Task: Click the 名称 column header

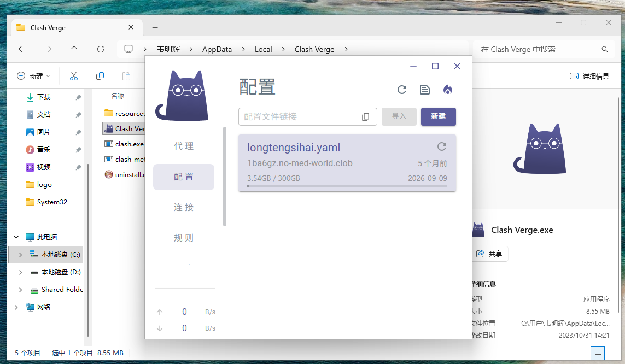Action: click(118, 96)
